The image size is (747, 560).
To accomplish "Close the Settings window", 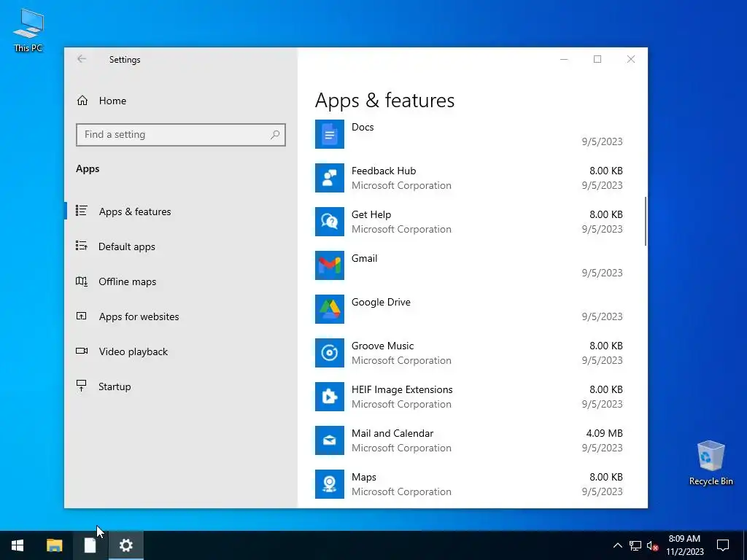I will (x=631, y=59).
